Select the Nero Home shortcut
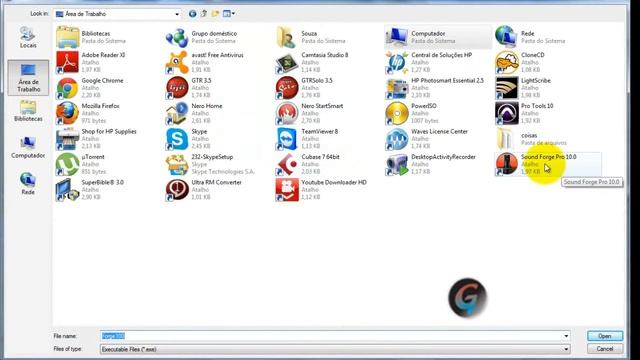Screen dimensions: 640x360 (x=194, y=113)
